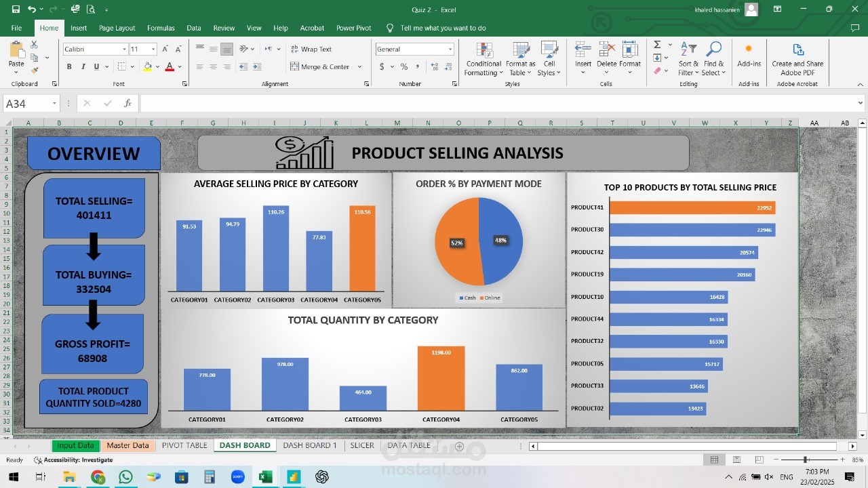Open the Format as Table gallery
Image resolution: width=868 pixels, height=488 pixels.
click(521, 59)
